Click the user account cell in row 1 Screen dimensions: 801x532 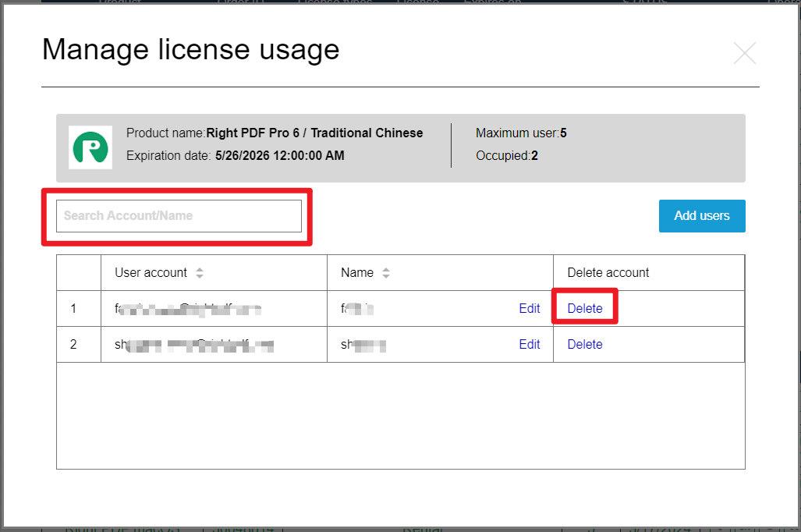tap(214, 309)
